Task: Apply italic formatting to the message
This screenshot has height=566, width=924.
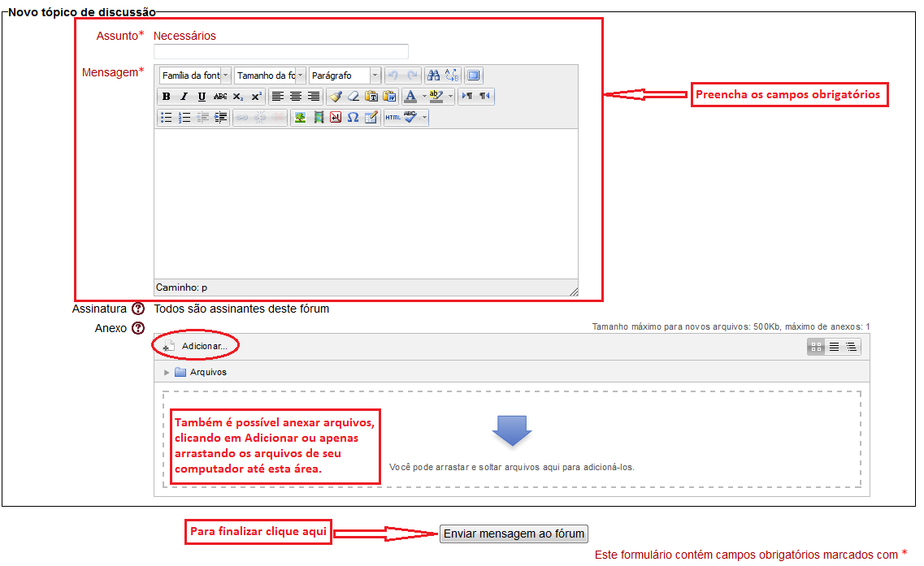Action: point(184,97)
